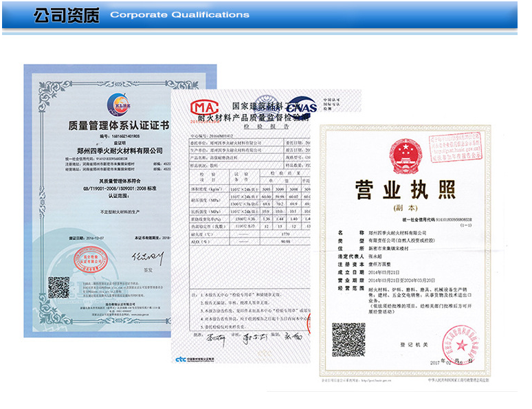
Task: Click the CNAS logo on the test report
Action: tap(301, 108)
